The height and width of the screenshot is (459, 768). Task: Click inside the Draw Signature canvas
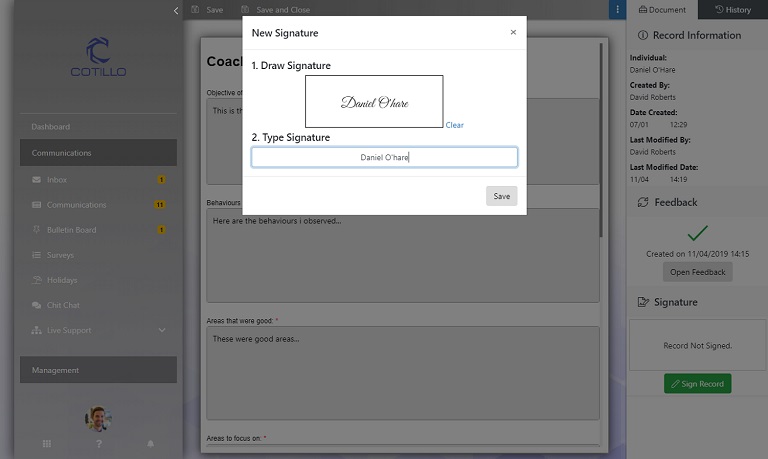coord(374,101)
